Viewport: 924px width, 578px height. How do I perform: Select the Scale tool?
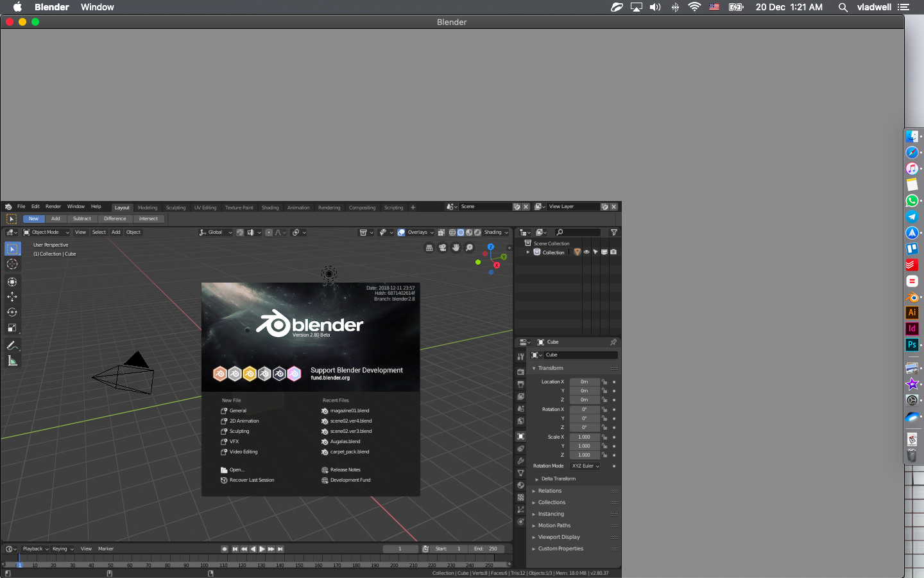pyautogui.click(x=12, y=328)
